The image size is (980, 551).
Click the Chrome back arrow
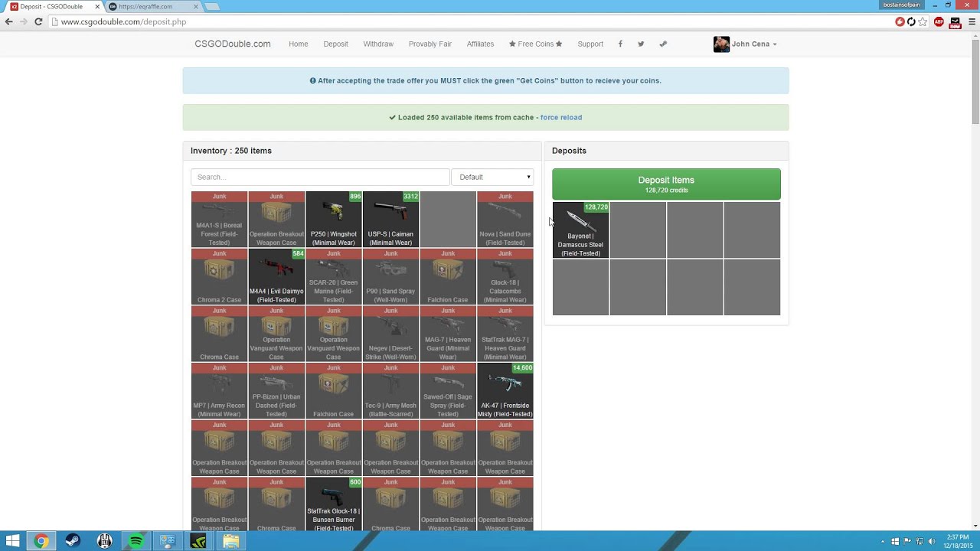(x=8, y=21)
